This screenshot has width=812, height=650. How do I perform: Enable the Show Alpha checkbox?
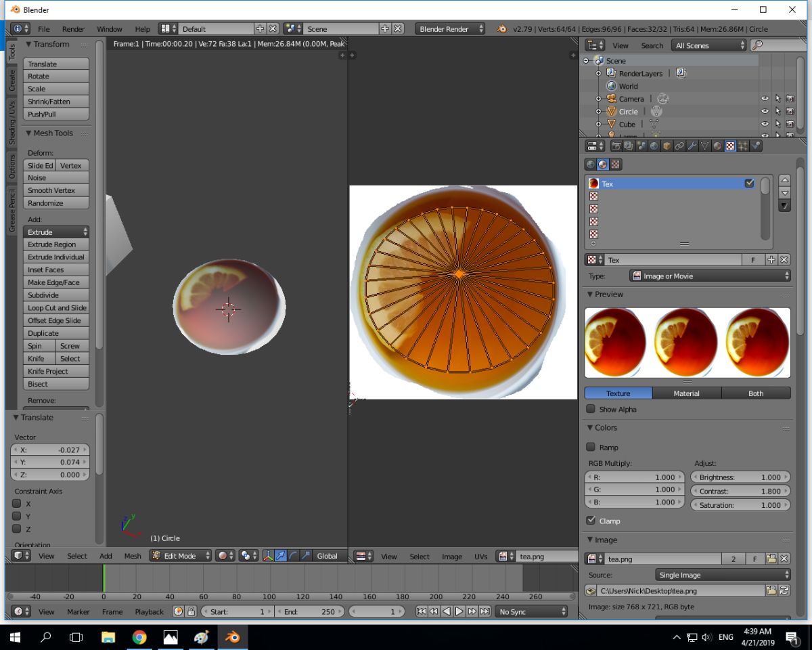[x=591, y=409]
